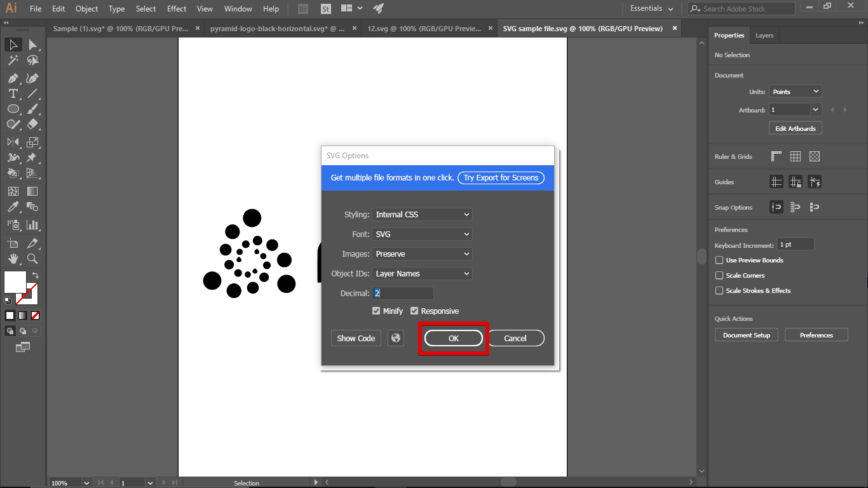This screenshot has width=868, height=488.
Task: Click the Show Code button
Action: coord(356,338)
